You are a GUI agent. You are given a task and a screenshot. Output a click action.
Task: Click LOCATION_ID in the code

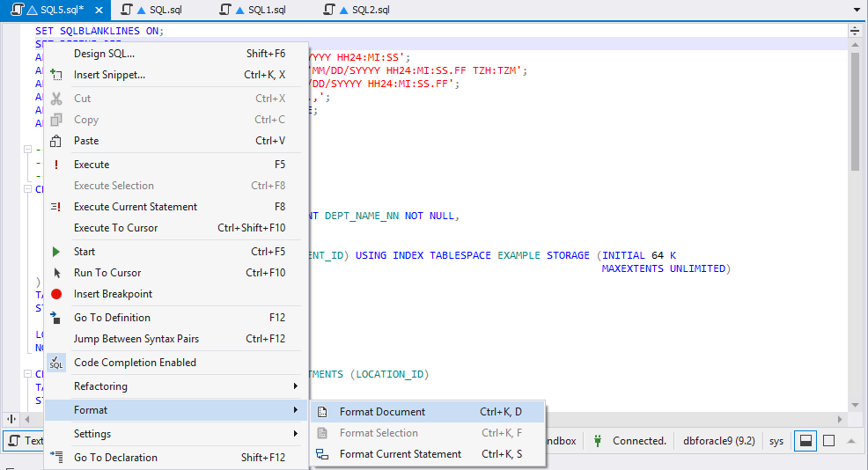click(x=390, y=374)
